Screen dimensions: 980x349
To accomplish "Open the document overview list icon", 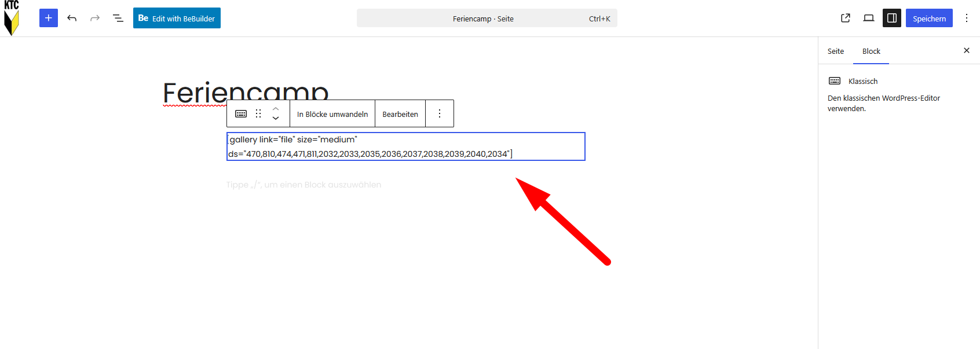I will (x=118, y=18).
